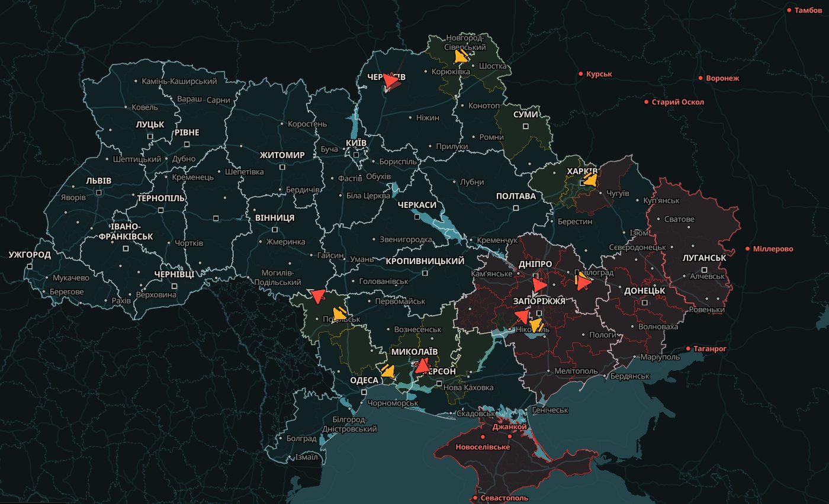The width and height of the screenshot is (829, 504).
Task: Click the yellow drone marker over Нікополь
Action: click(x=536, y=325)
